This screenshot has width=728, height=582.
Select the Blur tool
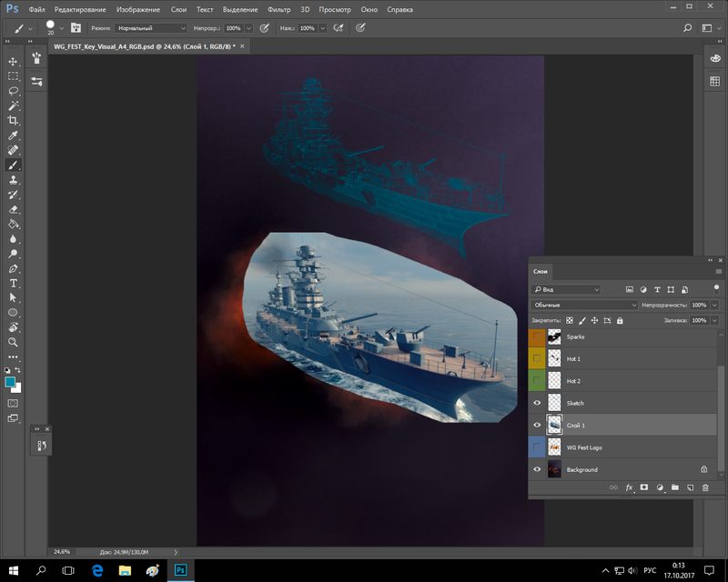(13, 239)
